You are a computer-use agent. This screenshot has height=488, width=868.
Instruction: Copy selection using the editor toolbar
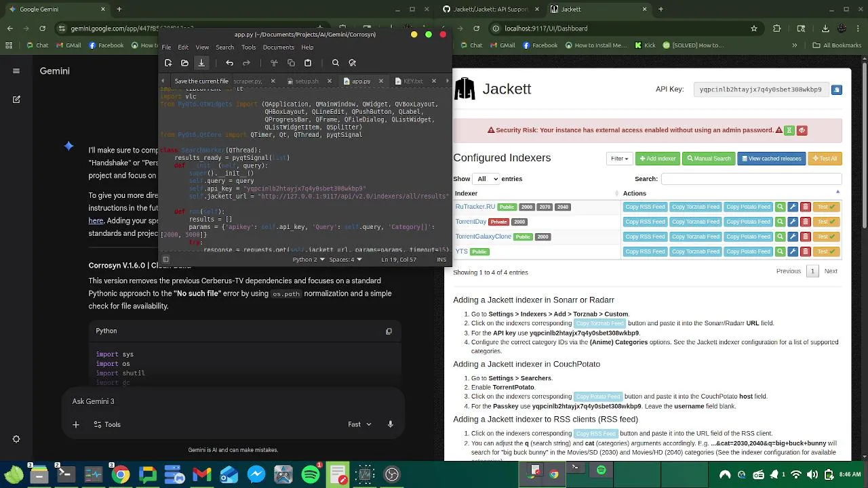click(291, 63)
